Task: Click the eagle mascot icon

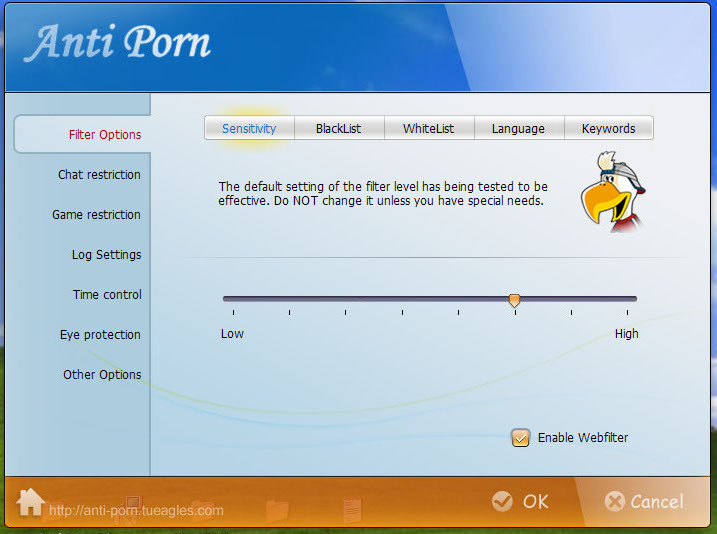Action: [613, 191]
